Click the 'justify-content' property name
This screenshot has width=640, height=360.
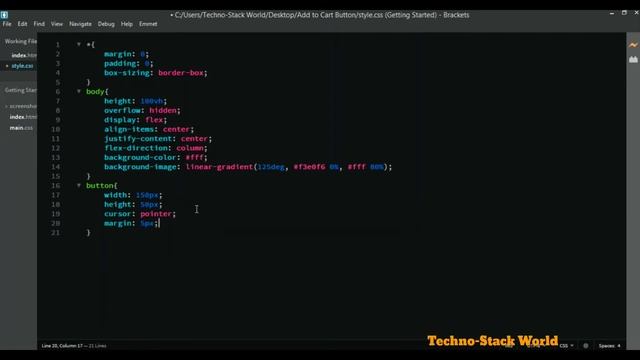click(x=138, y=138)
